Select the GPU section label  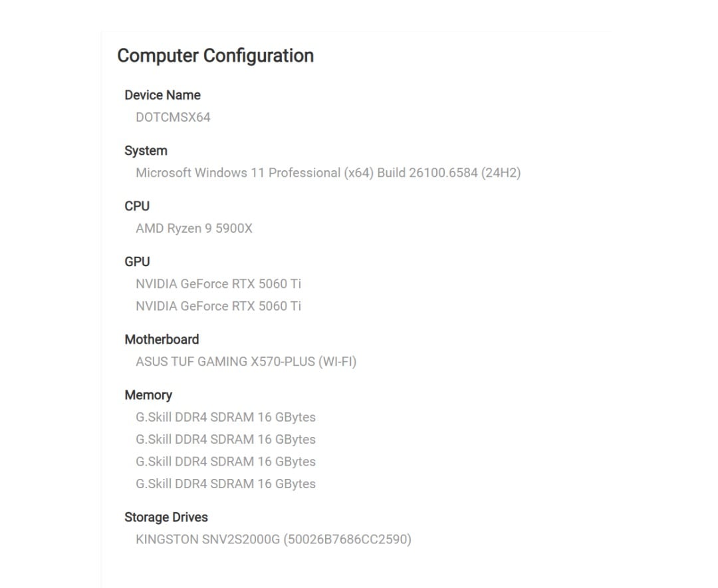tap(137, 261)
